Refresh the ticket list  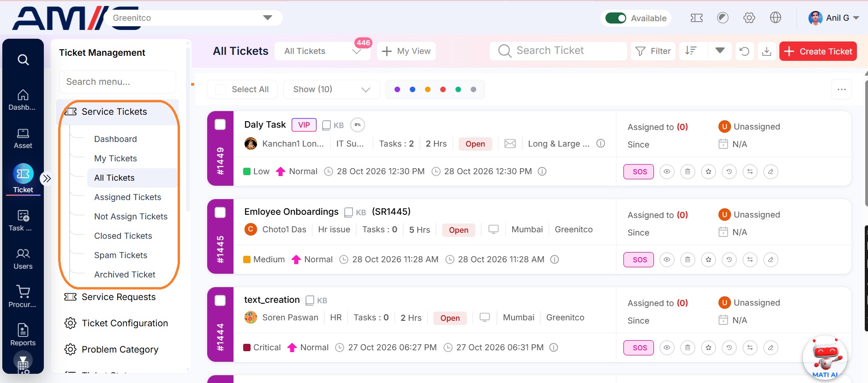(x=744, y=51)
